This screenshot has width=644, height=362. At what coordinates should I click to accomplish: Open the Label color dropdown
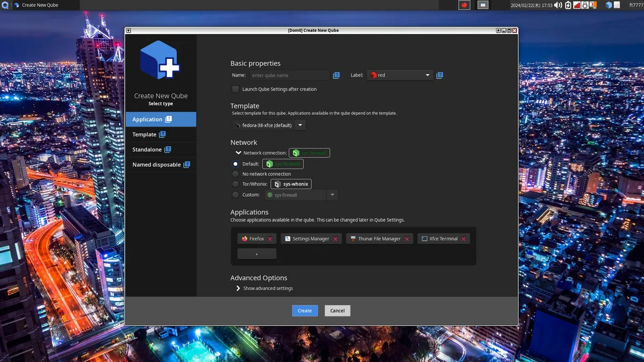click(400, 75)
